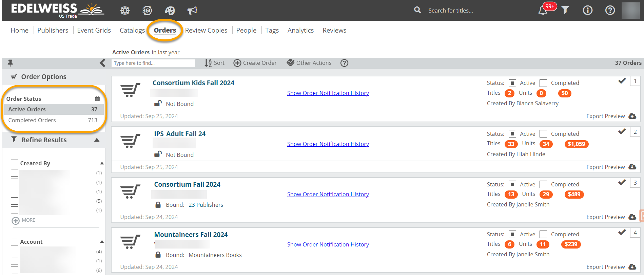Toggle Active status for Consortium Kids Fall 2024

[x=512, y=83]
